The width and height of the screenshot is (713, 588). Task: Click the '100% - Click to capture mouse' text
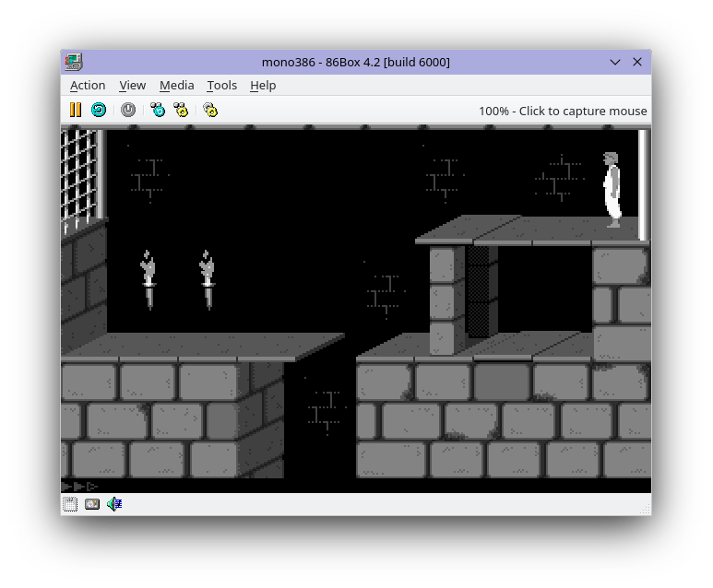[563, 111]
